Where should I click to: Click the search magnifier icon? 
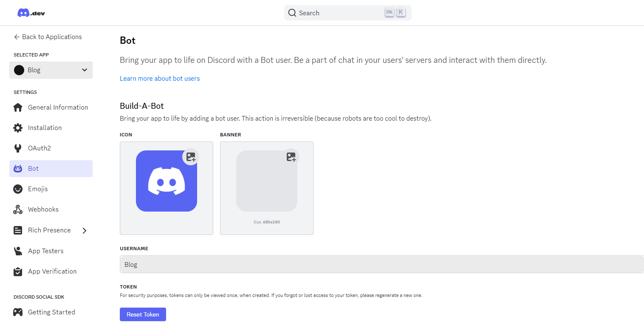click(x=292, y=13)
